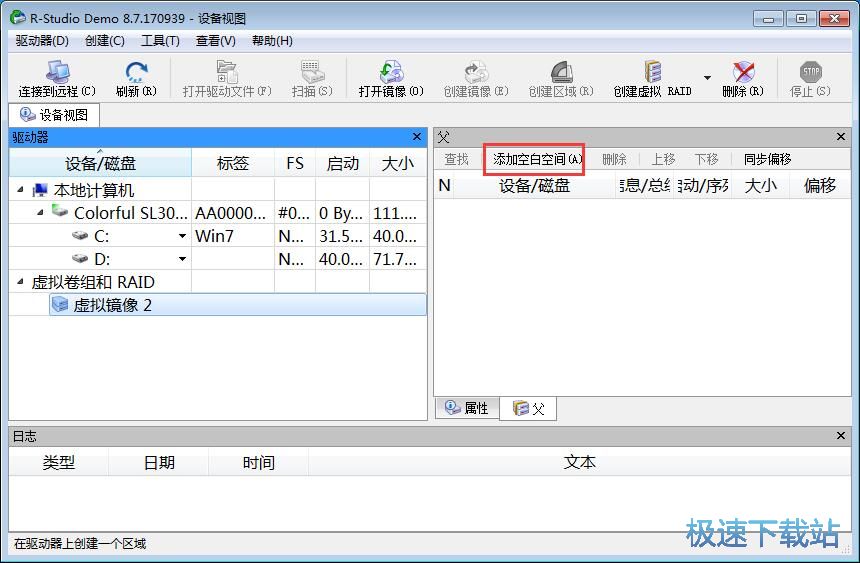Sort by the 标签 column header
Image resolution: width=860 pixels, height=563 pixels.
[233, 163]
